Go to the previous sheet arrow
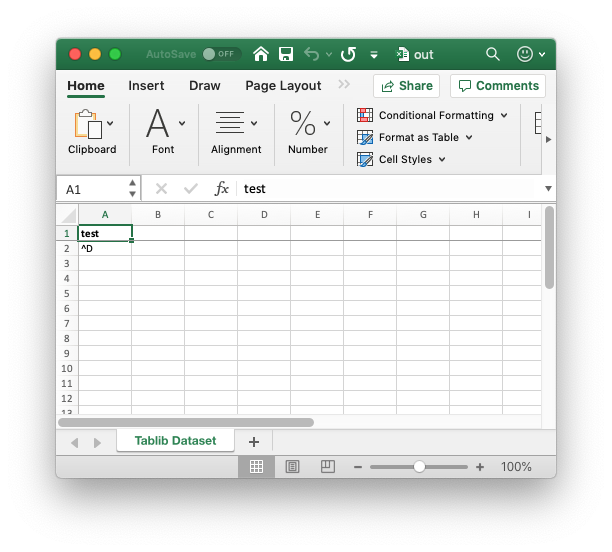 point(75,443)
